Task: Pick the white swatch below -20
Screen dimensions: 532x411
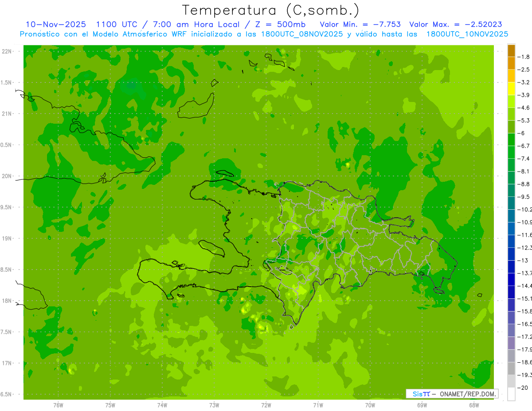Action: [511, 394]
